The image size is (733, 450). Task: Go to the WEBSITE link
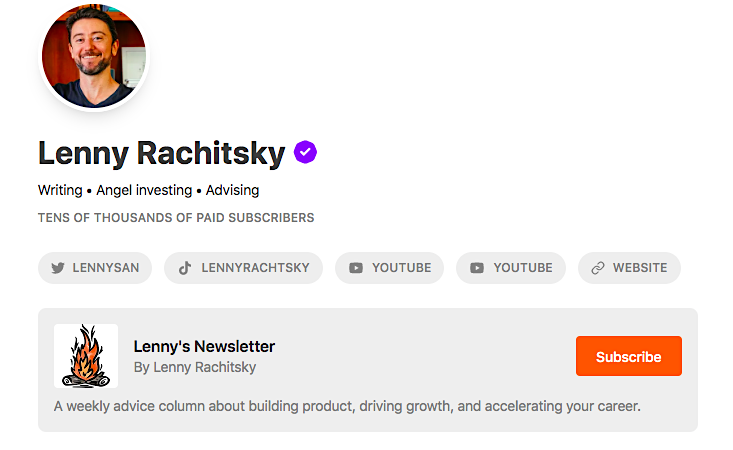(640, 268)
